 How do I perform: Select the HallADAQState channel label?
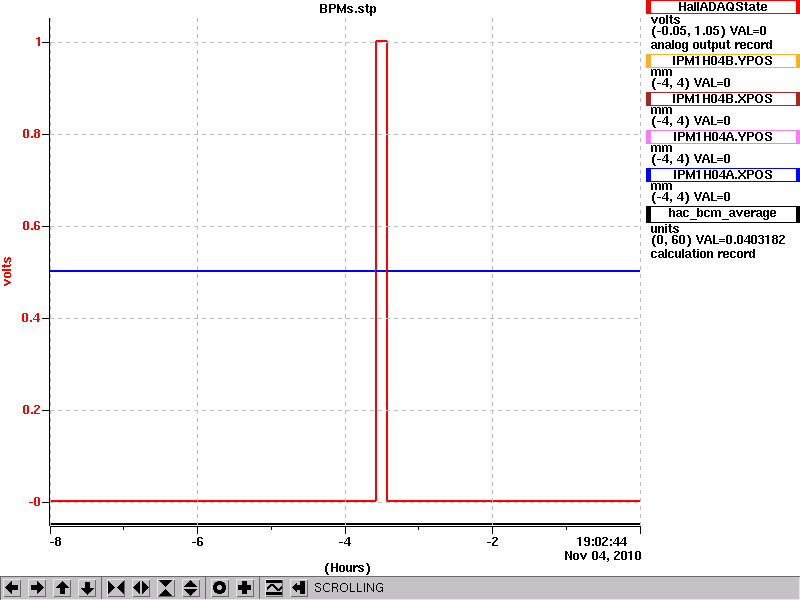[x=722, y=7]
